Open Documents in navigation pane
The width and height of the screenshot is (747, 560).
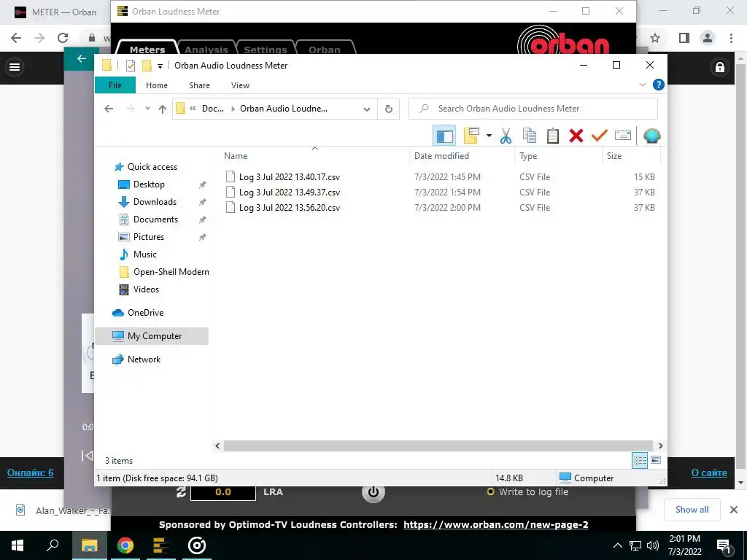click(x=155, y=219)
